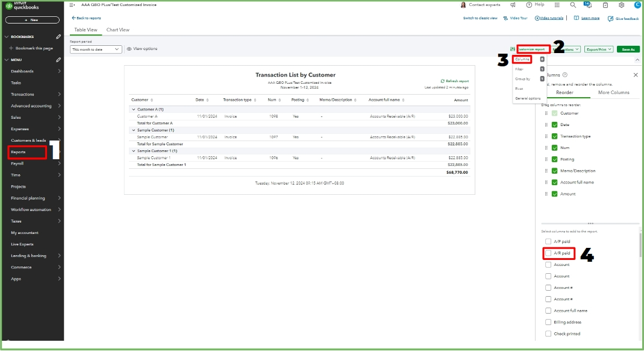Screen dimensions: 644x351
Task: Switch to the Chart View tab
Action: pyautogui.click(x=118, y=29)
